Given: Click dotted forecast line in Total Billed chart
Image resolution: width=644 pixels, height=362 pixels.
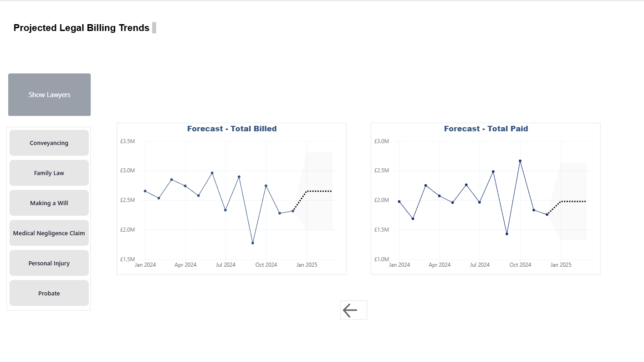Looking at the screenshot, I should click(x=319, y=191).
